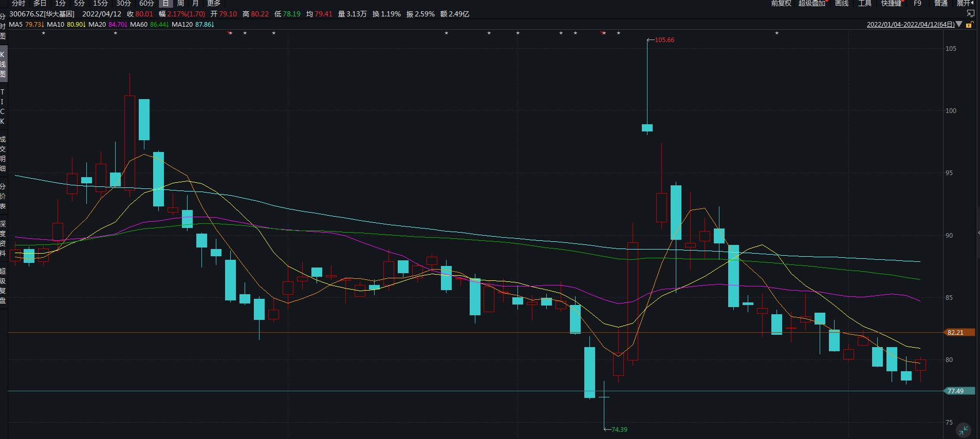Click the 82.21 orange price line tag
Image resolution: width=980 pixels, height=439 pixels.
(959, 332)
